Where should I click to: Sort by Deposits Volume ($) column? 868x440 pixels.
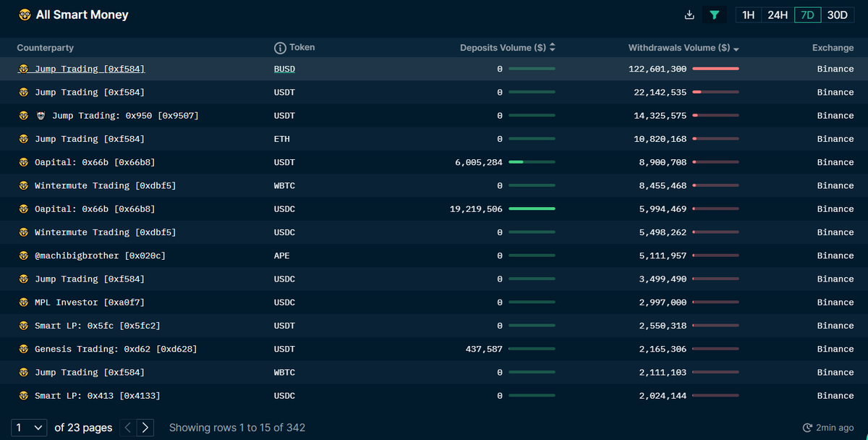tap(508, 48)
